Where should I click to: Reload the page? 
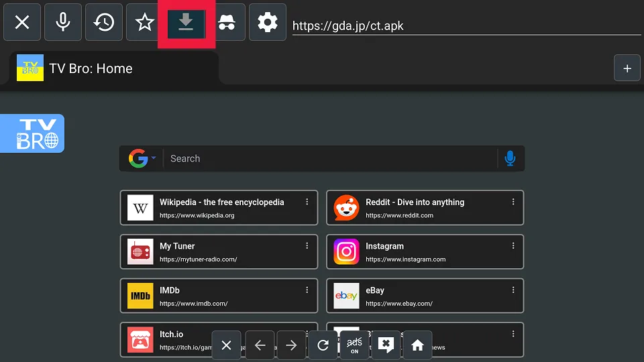[x=323, y=345]
